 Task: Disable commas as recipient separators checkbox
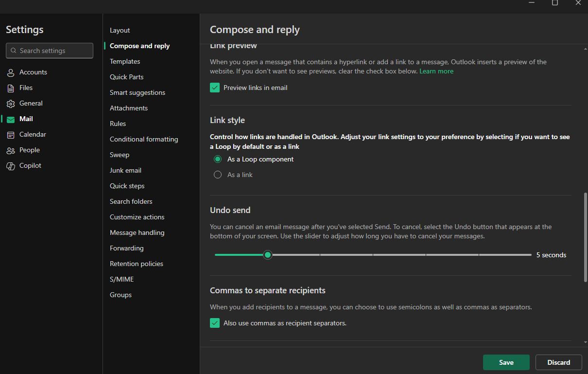click(215, 323)
